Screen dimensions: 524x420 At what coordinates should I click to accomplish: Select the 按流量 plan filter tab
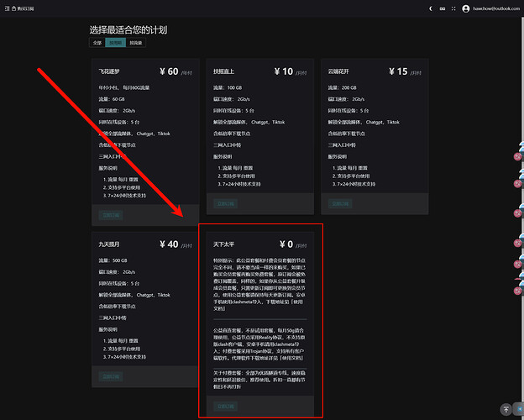click(136, 43)
